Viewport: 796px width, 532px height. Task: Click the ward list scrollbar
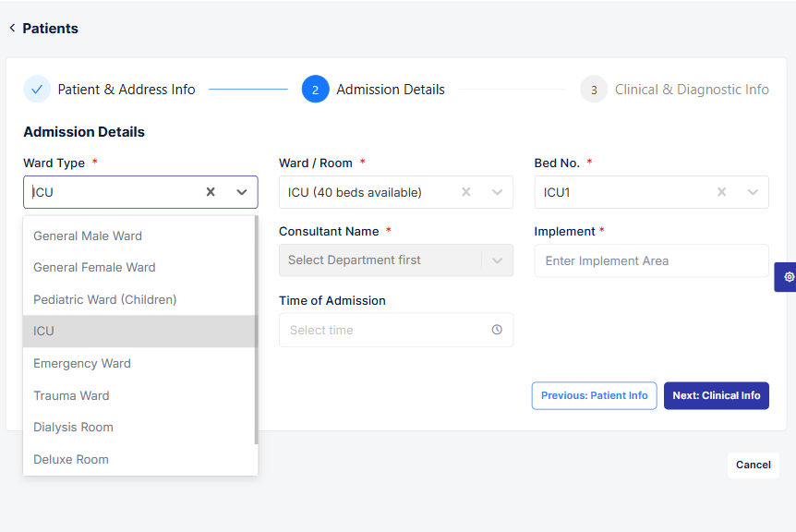[255, 332]
